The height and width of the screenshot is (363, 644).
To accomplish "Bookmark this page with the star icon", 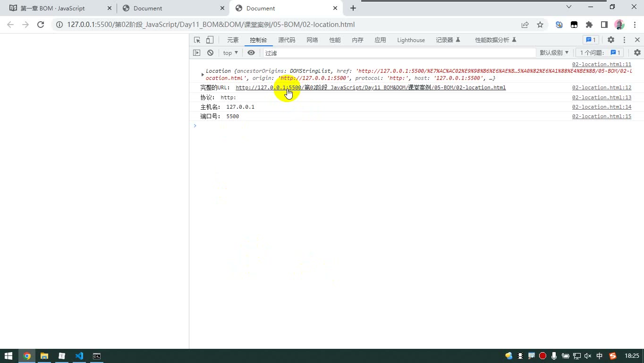I will [x=540, y=25].
